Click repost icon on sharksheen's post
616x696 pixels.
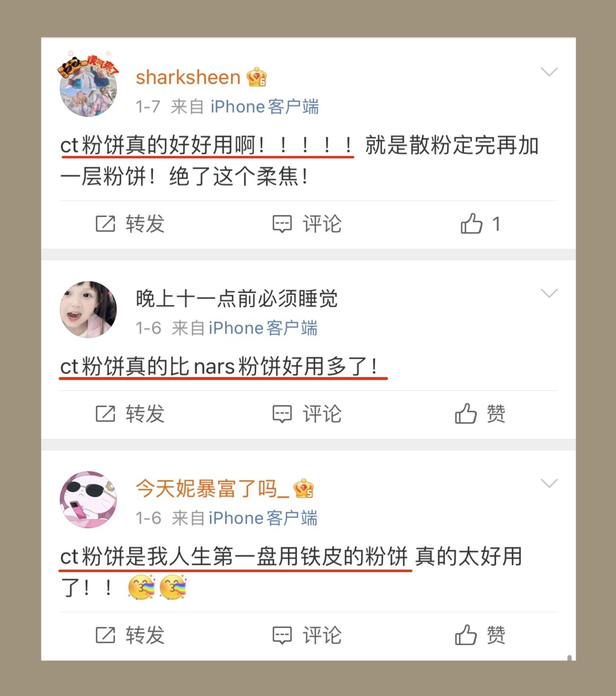click(105, 224)
